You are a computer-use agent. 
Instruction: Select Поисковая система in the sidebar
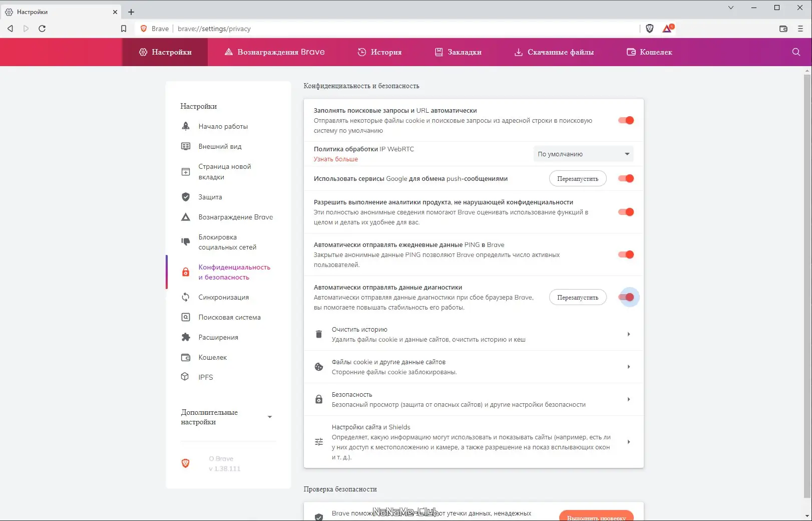click(229, 317)
